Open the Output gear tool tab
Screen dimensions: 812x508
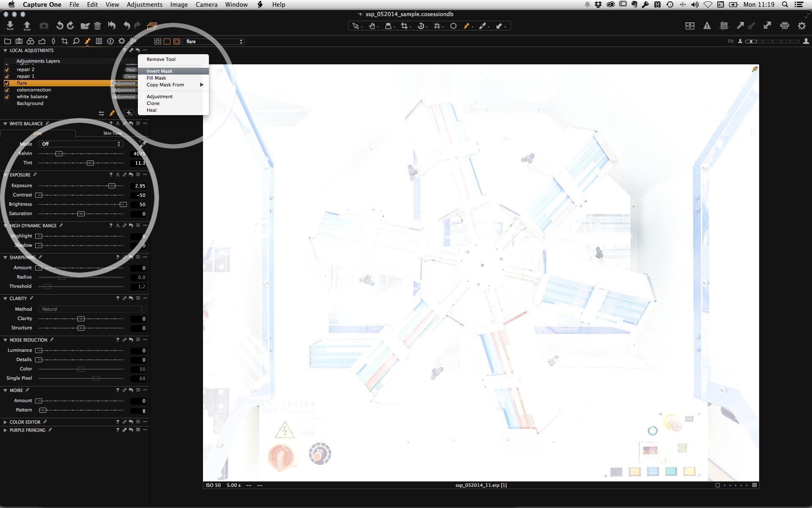(x=122, y=41)
